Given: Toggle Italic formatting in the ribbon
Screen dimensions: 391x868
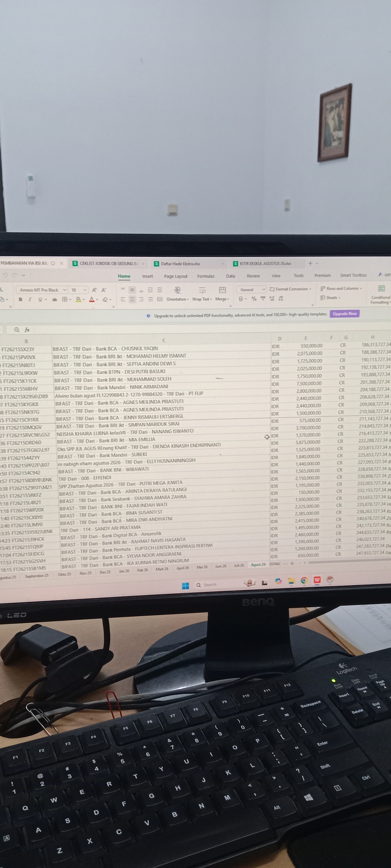Looking at the screenshot, I should pyautogui.click(x=30, y=300).
